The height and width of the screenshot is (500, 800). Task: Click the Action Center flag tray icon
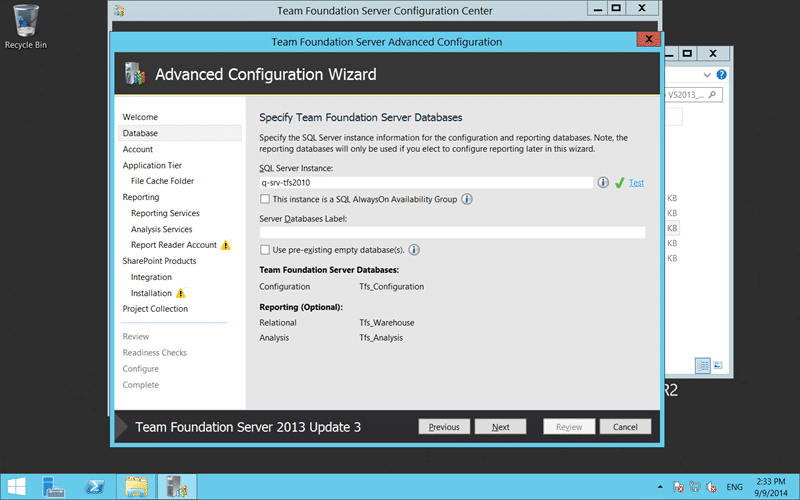(678, 487)
